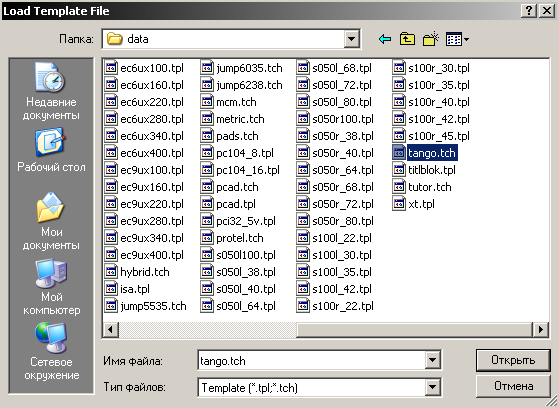Create a new folder

431,39
